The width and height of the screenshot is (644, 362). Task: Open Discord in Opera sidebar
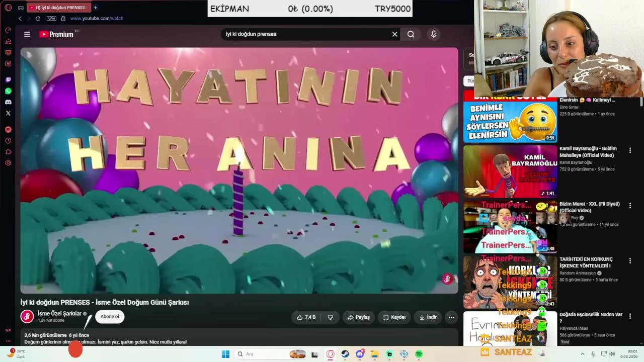pyautogui.click(x=8, y=102)
